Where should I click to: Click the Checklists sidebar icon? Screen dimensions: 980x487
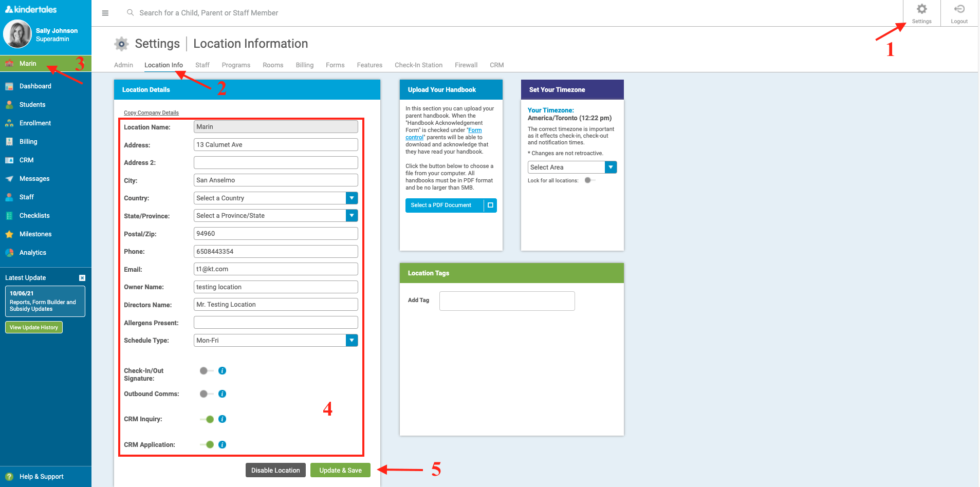click(x=9, y=216)
